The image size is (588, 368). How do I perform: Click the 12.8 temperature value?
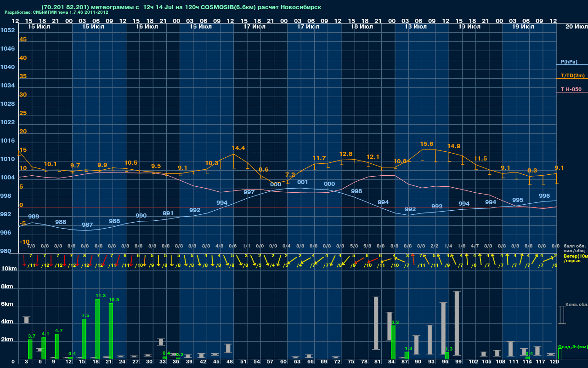pyautogui.click(x=346, y=154)
